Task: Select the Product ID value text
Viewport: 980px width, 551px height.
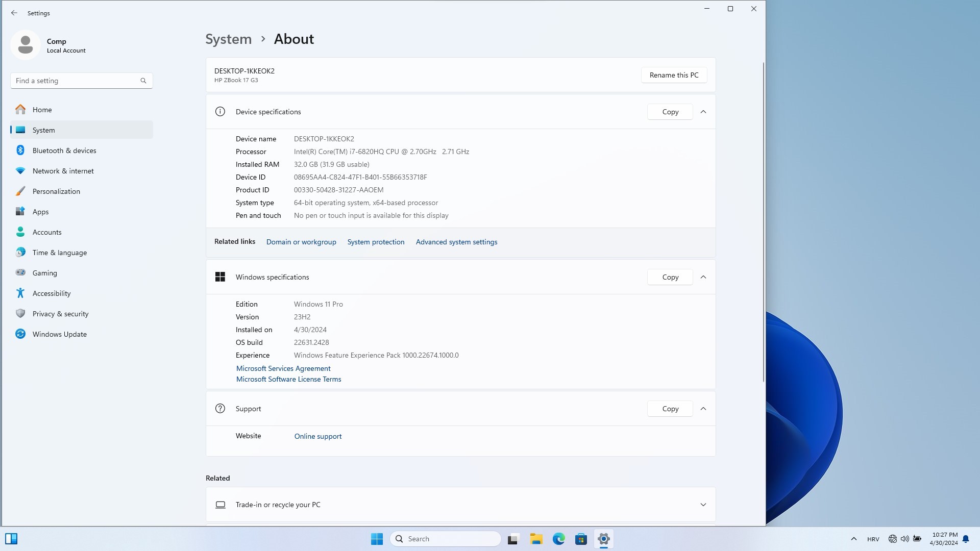Action: [338, 190]
